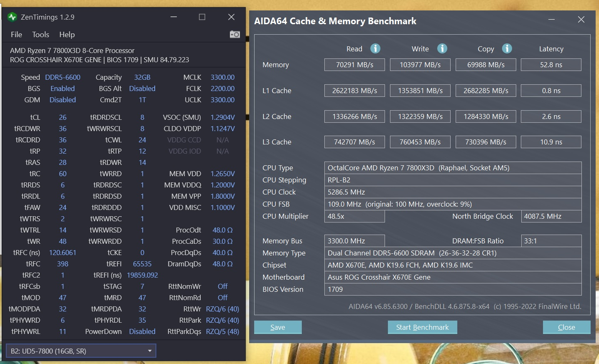Click CPU Type field OctalCore AMD Ryzen
Screen dimensions: 599x364
tap(453, 168)
